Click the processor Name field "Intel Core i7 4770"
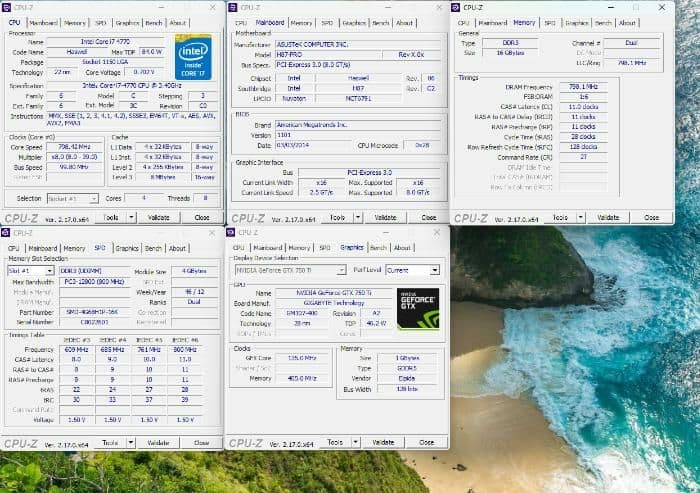This screenshot has height=493, width=700. click(105, 42)
